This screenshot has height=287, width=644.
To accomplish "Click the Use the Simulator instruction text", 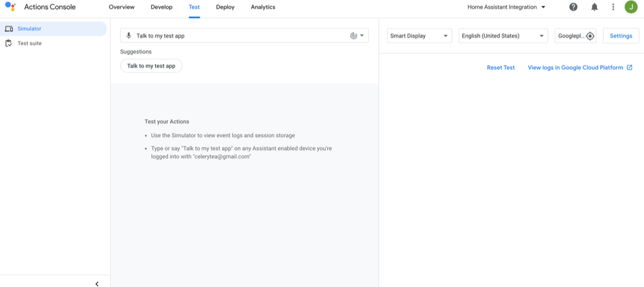I will tap(223, 135).
